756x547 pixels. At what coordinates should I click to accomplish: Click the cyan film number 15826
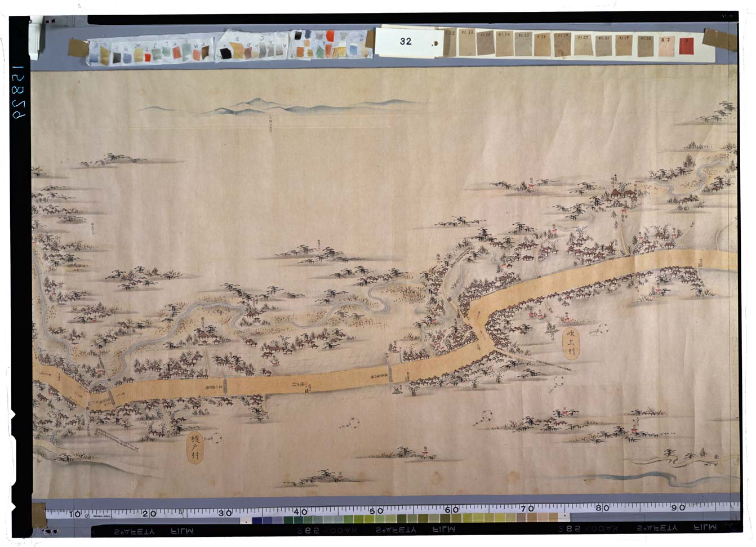click(19, 91)
